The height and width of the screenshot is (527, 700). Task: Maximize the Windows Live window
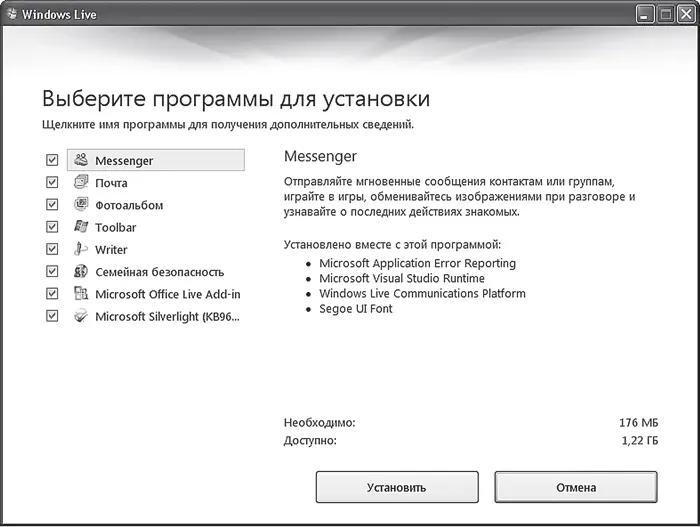click(665, 14)
